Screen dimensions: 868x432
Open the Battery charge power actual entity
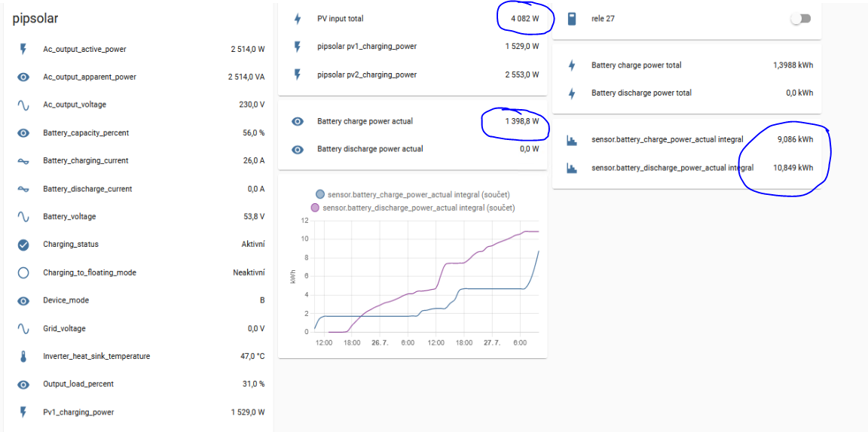(365, 121)
